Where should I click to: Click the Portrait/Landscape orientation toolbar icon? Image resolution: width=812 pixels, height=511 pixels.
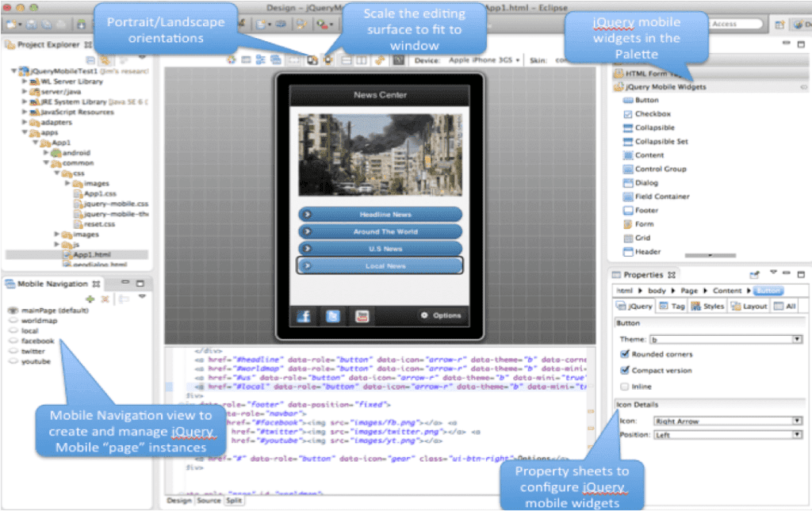[x=312, y=59]
